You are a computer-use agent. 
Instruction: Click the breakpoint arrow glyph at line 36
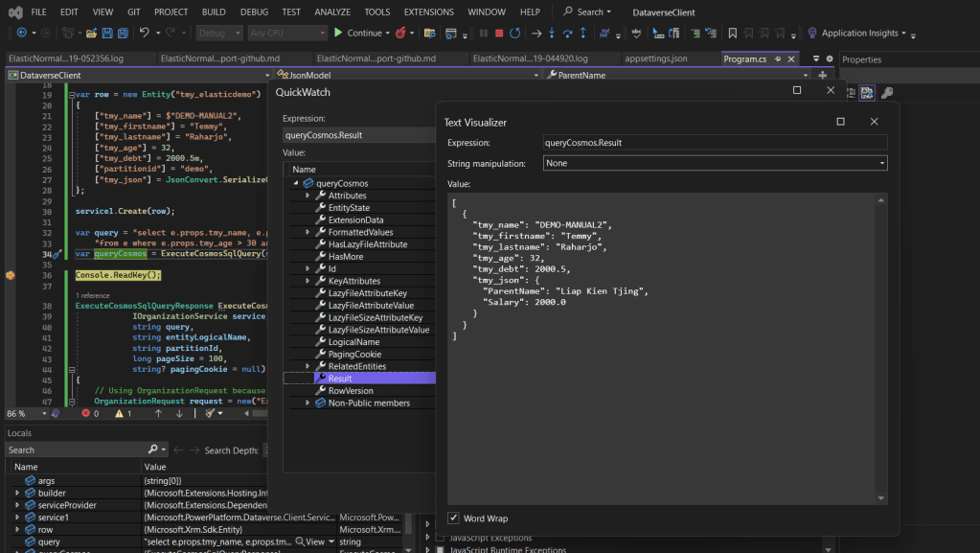click(x=10, y=275)
